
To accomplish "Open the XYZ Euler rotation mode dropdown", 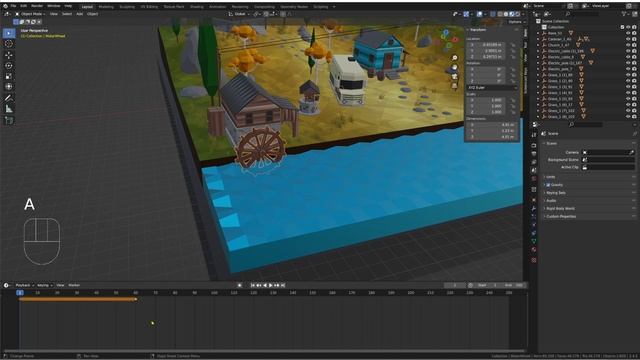I will (492, 88).
